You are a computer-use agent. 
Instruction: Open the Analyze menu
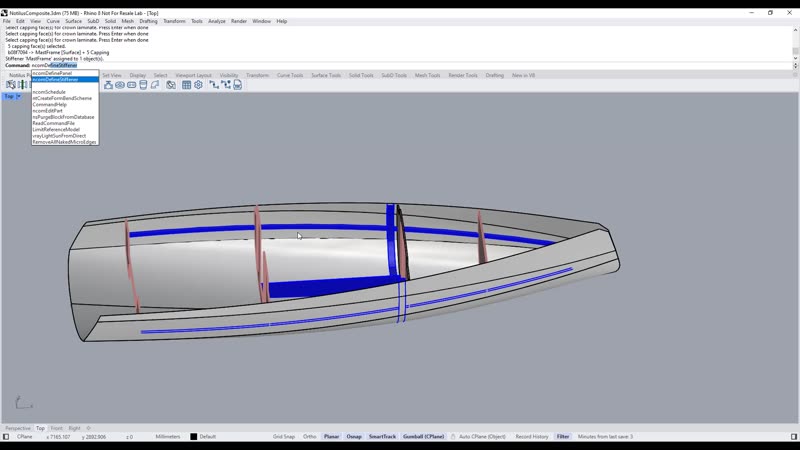click(x=217, y=21)
